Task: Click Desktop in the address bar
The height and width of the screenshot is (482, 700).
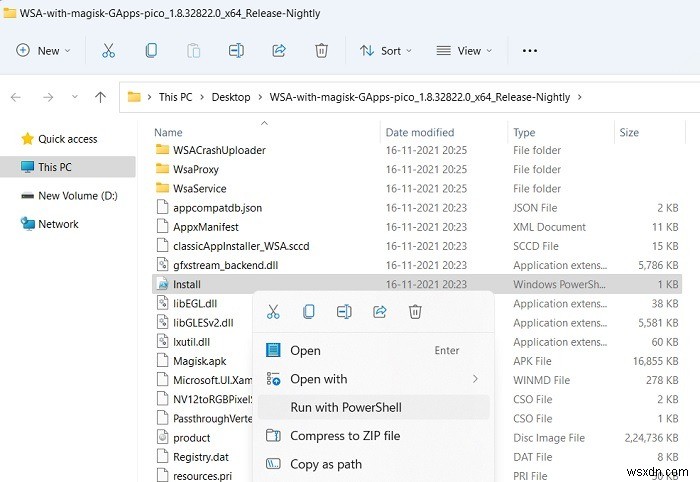Action: (231, 97)
